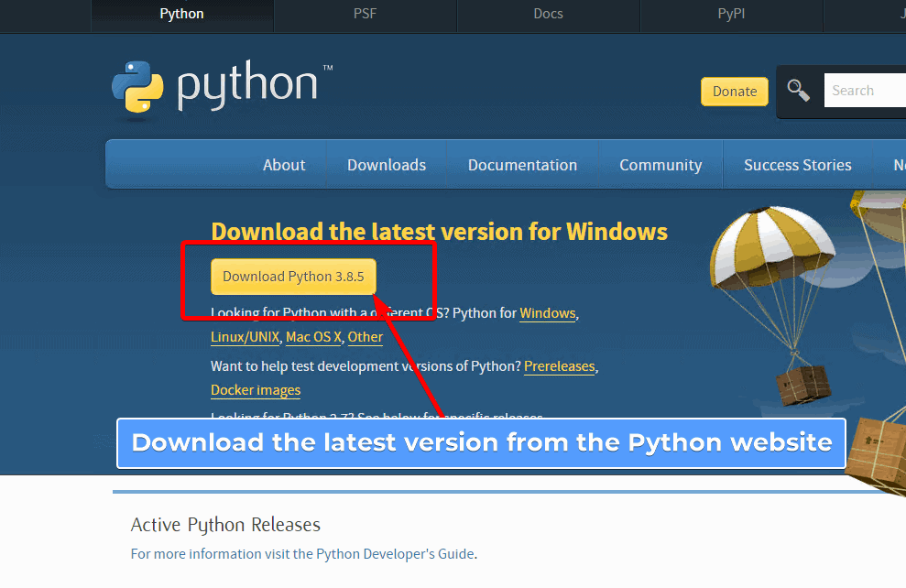
Task: Click the 'Active Python Releases' heading
Action: click(x=225, y=525)
